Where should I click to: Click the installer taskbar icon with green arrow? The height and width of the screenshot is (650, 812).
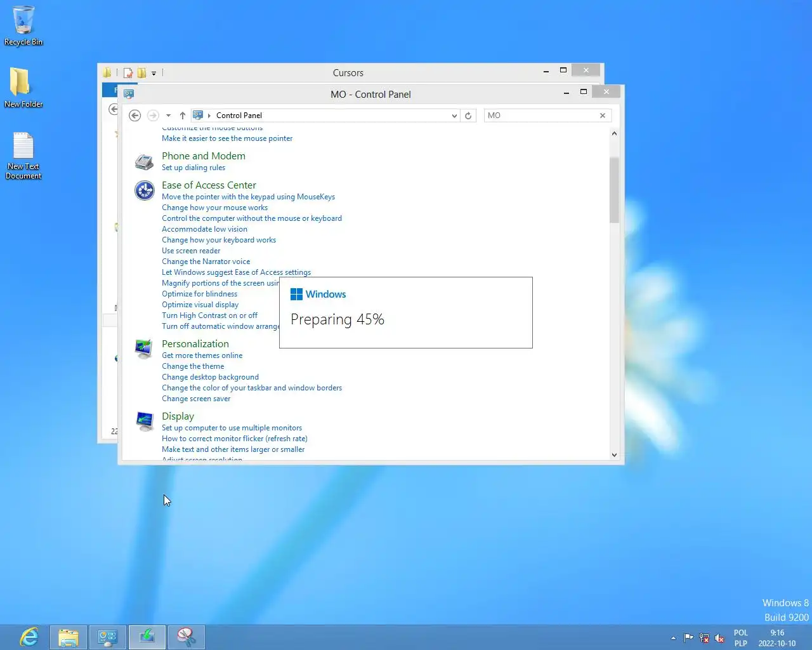(x=147, y=637)
